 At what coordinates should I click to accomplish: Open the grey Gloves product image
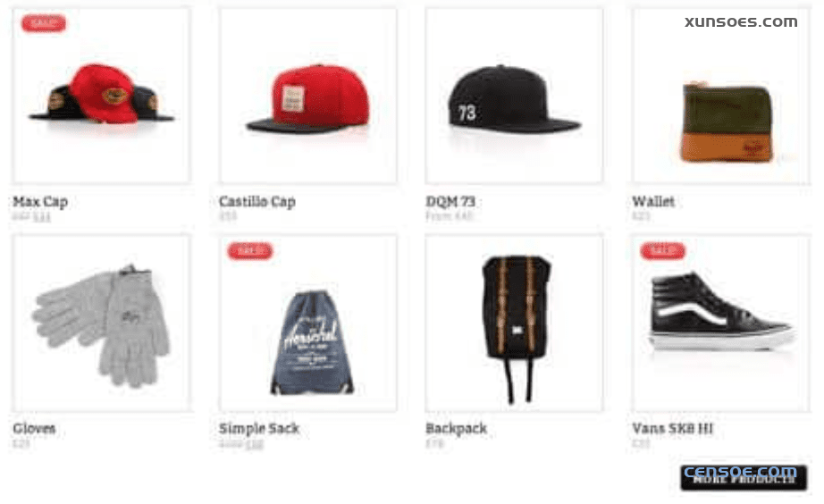coord(102,323)
